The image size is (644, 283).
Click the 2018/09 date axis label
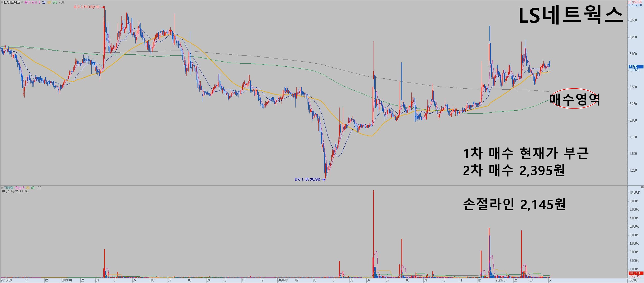click(6, 280)
